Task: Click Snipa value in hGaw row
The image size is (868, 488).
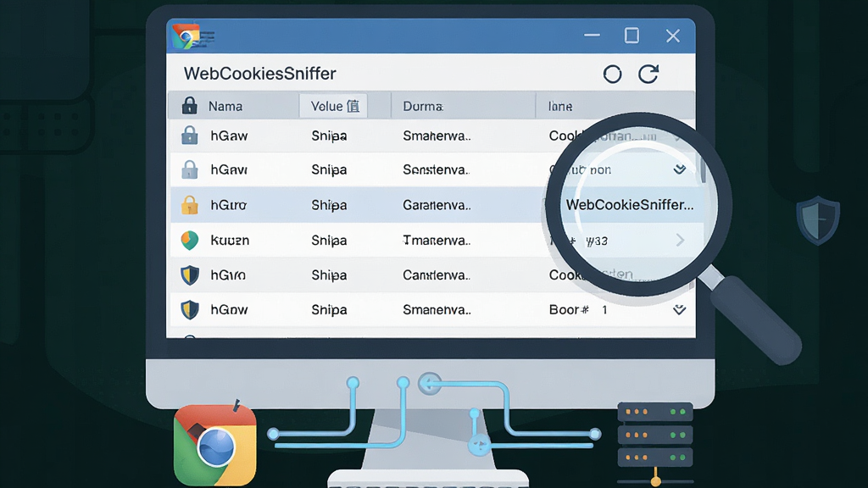Action: coord(329,136)
